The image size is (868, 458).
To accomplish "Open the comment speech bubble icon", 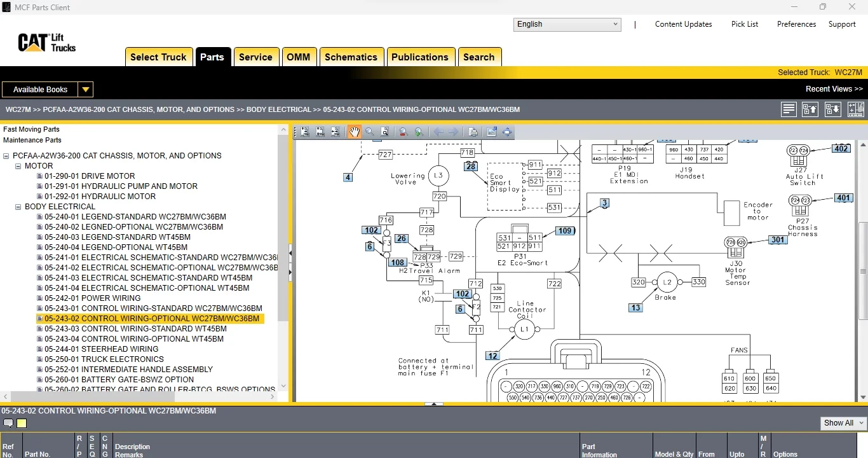I will tap(8, 424).
